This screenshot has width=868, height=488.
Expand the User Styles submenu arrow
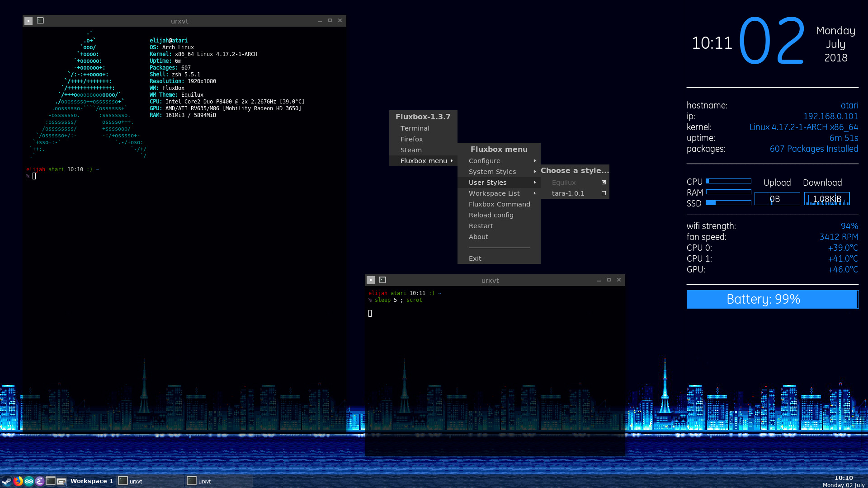(x=535, y=183)
